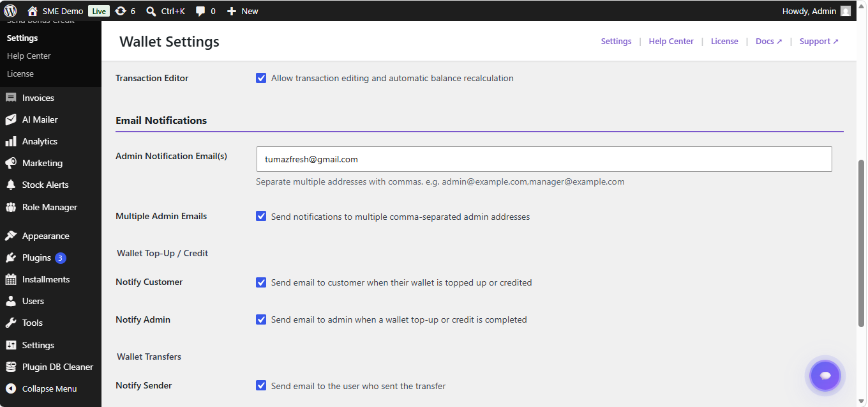The image size is (868, 407).
Task: Click the Tools wrench icon
Action: click(11, 323)
